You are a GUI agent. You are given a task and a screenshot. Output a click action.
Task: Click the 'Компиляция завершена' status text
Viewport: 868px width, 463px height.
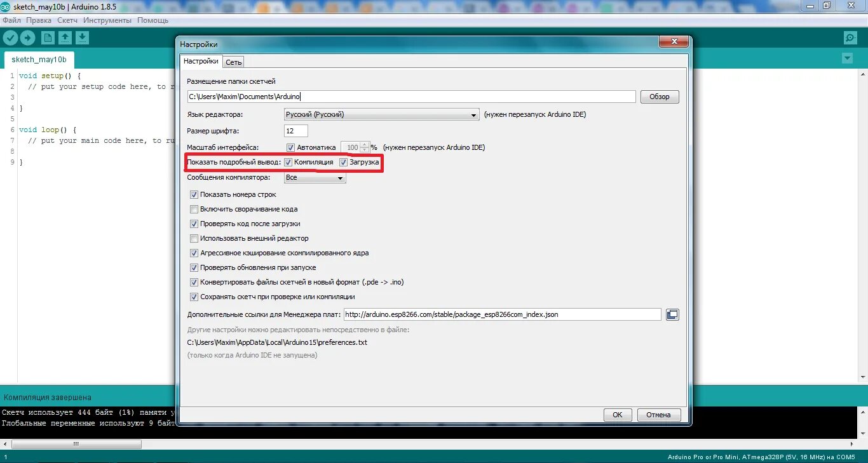pos(48,397)
